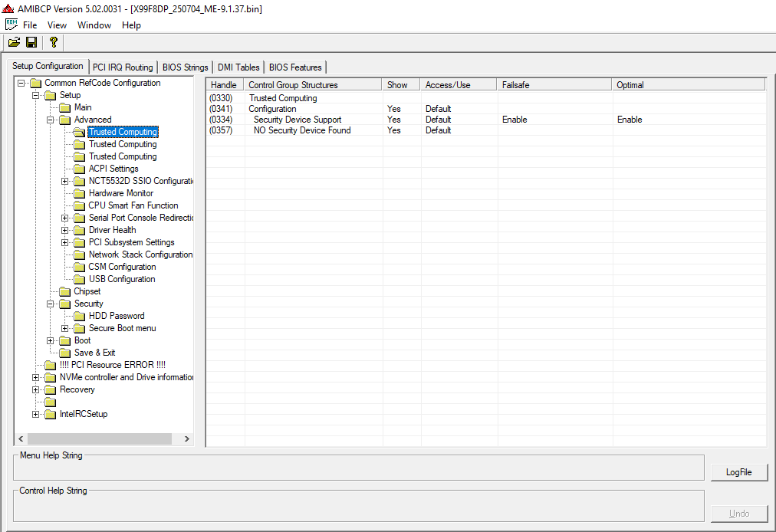Expand the Driver Health node
The width and height of the screenshot is (776, 532).
pyautogui.click(x=65, y=231)
